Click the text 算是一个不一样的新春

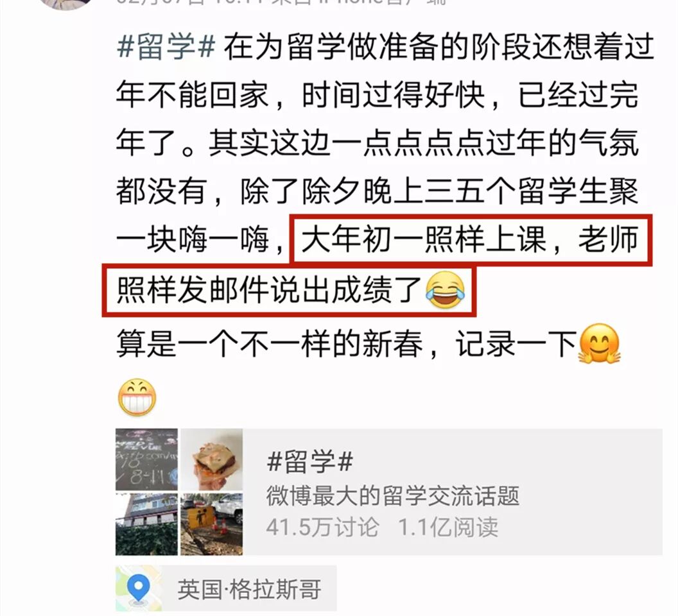click(x=270, y=344)
